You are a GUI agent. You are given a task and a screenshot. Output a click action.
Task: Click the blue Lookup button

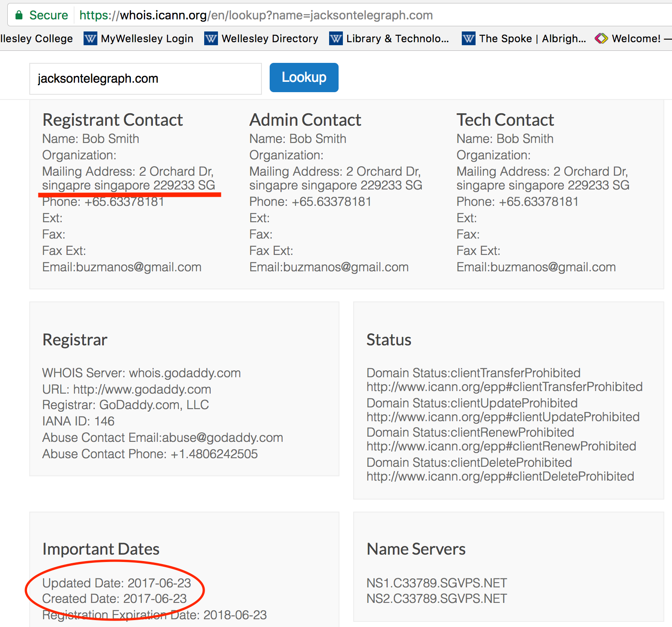(x=304, y=78)
